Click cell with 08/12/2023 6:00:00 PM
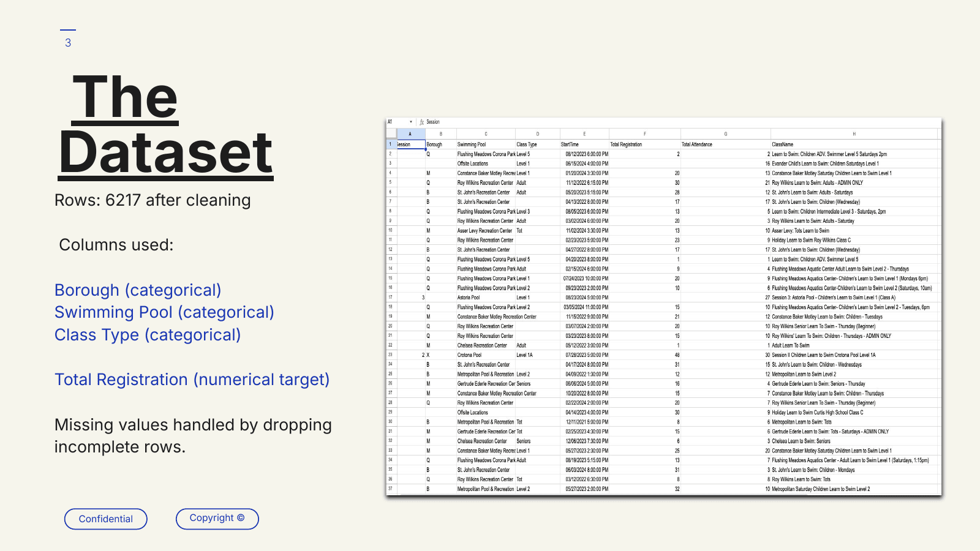 pos(584,154)
